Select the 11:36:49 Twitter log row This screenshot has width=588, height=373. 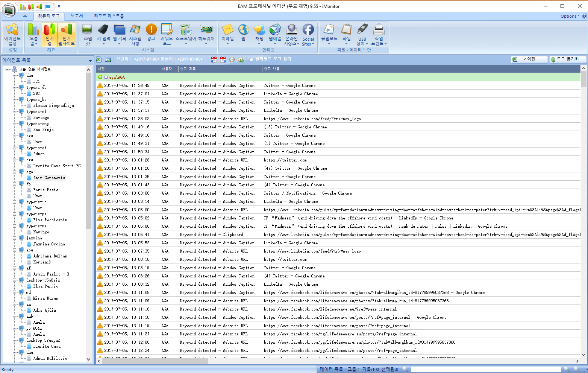pos(338,85)
